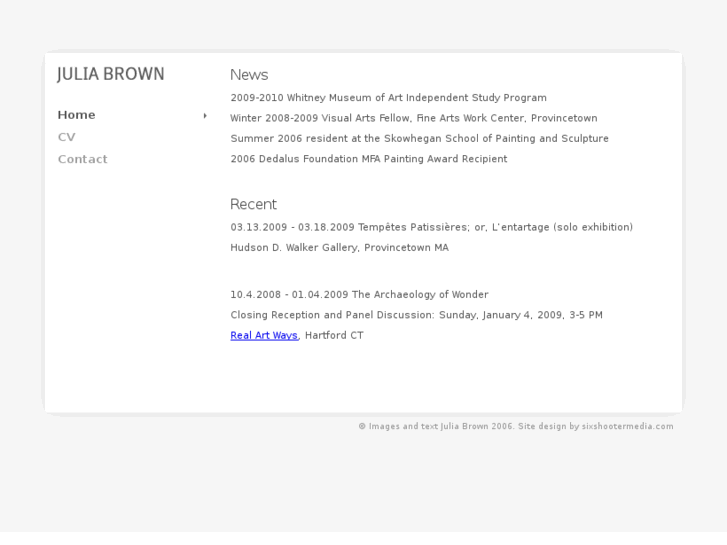Screen dimensions: 727x545
Task: Click the JULIA BROWN site title
Action: coord(110,75)
